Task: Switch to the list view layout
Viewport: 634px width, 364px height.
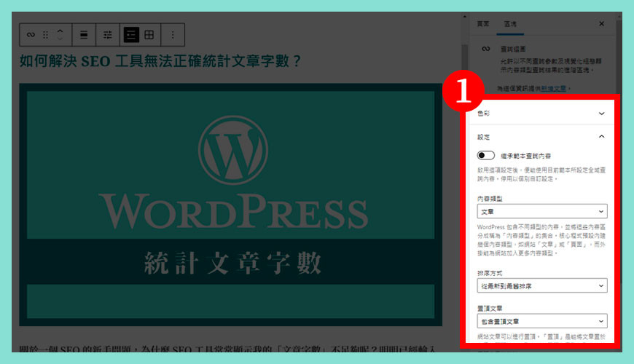Action: tap(131, 35)
